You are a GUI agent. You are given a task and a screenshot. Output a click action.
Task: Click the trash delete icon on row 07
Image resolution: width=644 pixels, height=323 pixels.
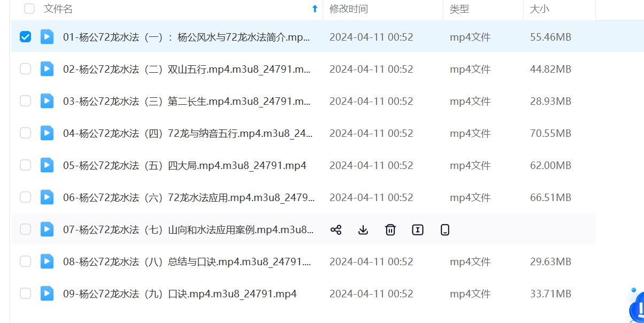390,230
